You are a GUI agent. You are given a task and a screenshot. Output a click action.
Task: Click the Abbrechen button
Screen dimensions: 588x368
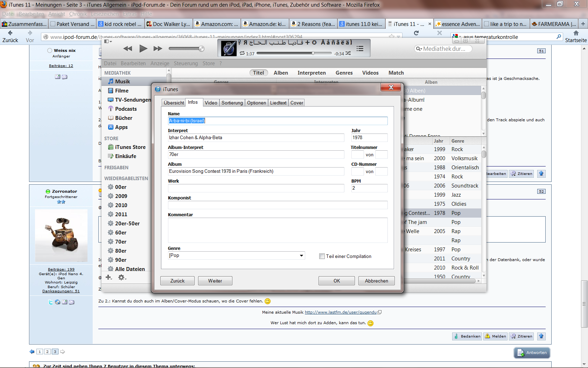click(x=377, y=281)
